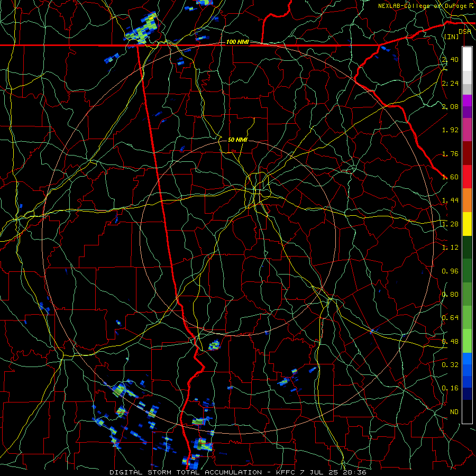Image resolution: width=476 pixels, height=476 pixels.
Task: Select the 0.32 legend label
Action: [450, 365]
